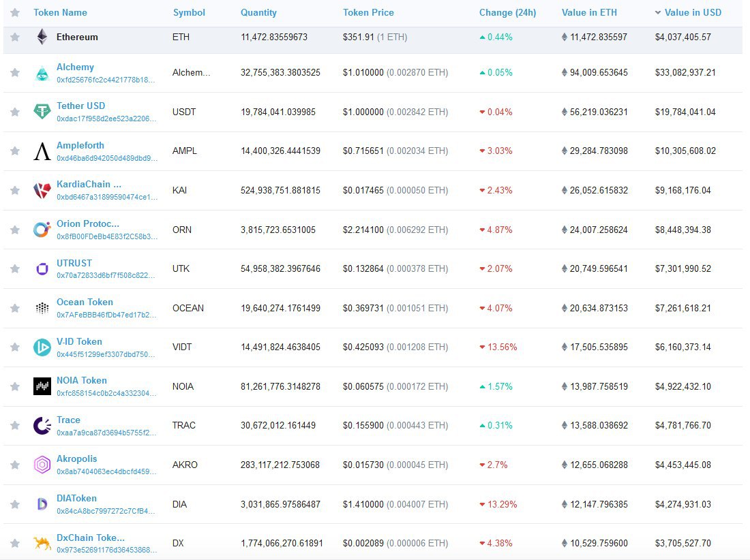Screen dimensions: 750x560
Task: Open the Akropolis token link
Action: point(76,458)
